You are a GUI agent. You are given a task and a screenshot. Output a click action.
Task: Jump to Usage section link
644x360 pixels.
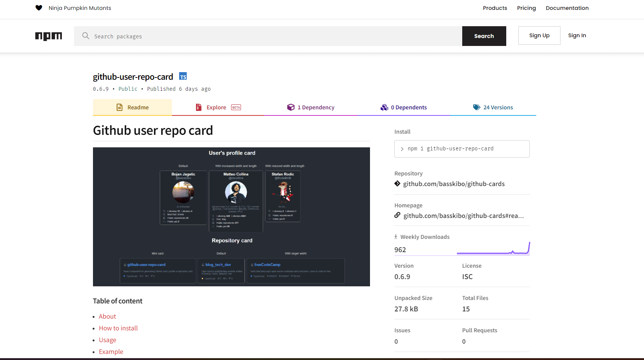click(x=107, y=340)
